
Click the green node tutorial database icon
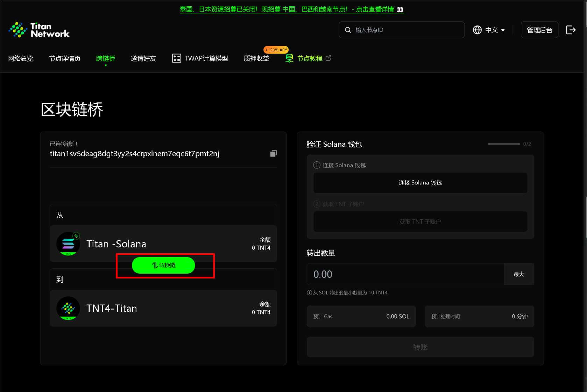pyautogui.click(x=289, y=58)
